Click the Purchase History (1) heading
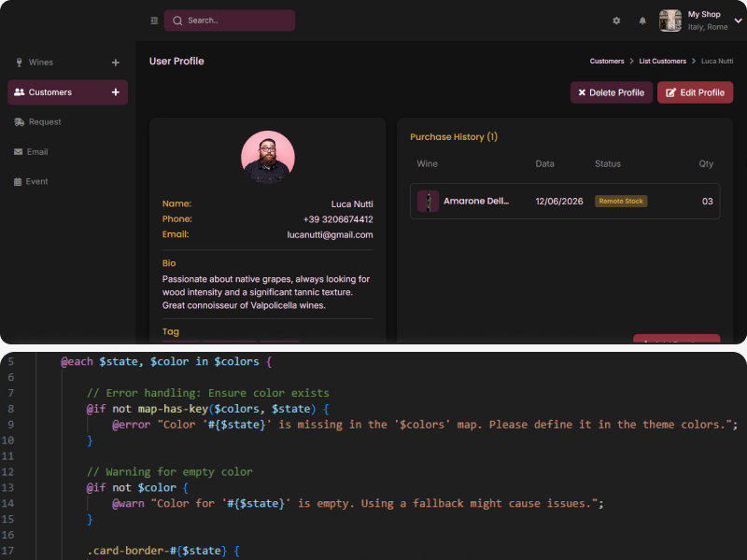The width and height of the screenshot is (747, 560). pyautogui.click(x=454, y=136)
